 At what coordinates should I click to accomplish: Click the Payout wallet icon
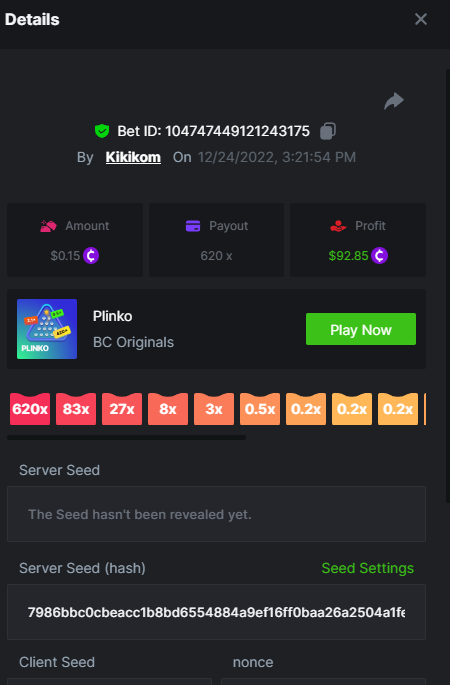(x=193, y=226)
